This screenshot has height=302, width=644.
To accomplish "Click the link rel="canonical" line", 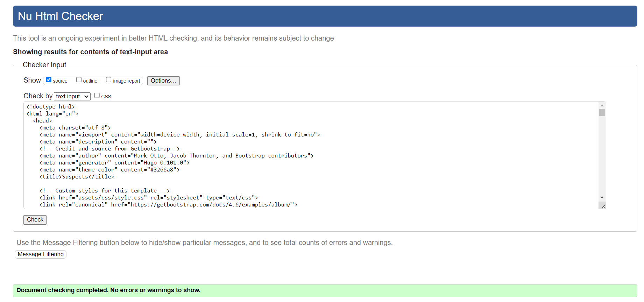I will 168,205.
